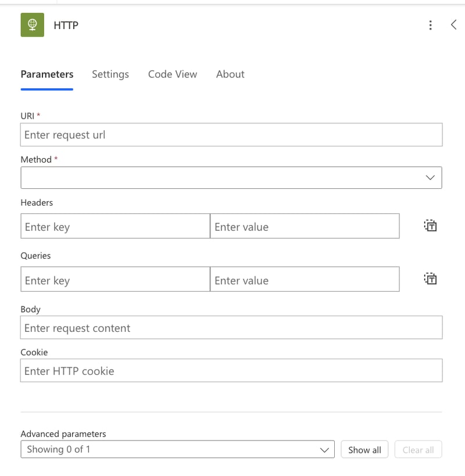Click the Queries value input

click(x=305, y=280)
